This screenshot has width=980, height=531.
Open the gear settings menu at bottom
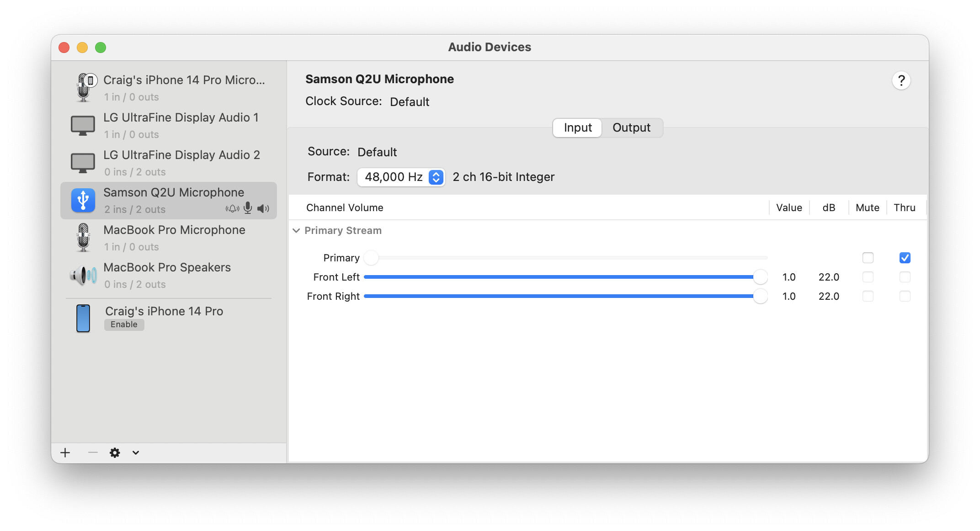115,452
